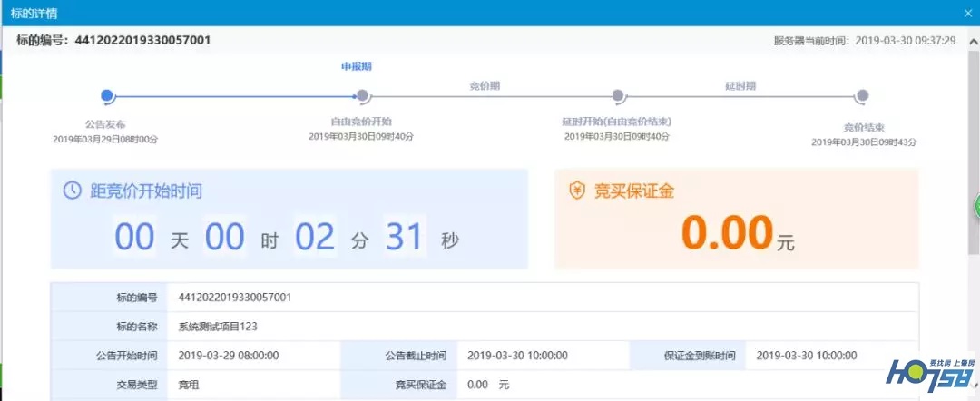Click the green circle at right edge

pos(977,207)
